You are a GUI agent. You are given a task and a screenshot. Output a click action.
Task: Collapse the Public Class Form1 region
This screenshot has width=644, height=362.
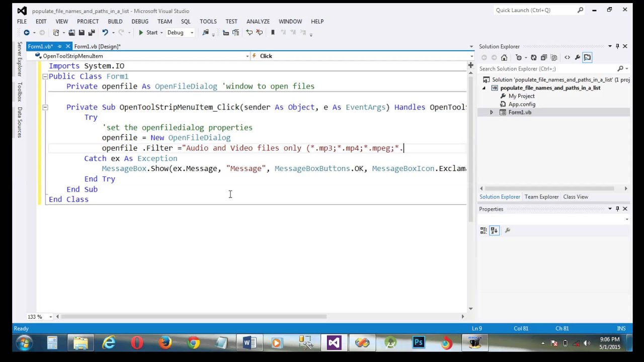(x=45, y=76)
